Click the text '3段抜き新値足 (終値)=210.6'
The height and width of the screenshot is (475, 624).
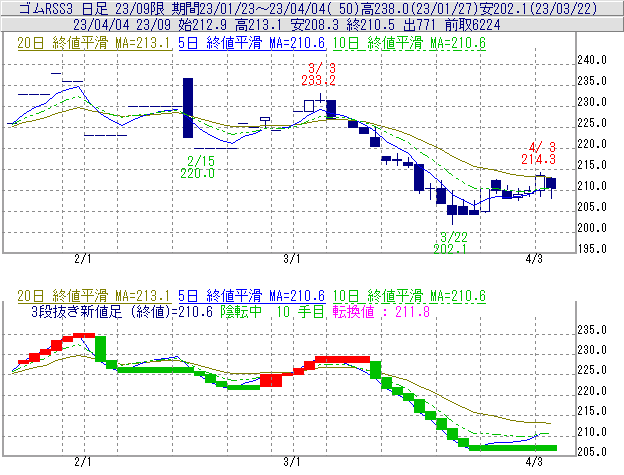122,311
